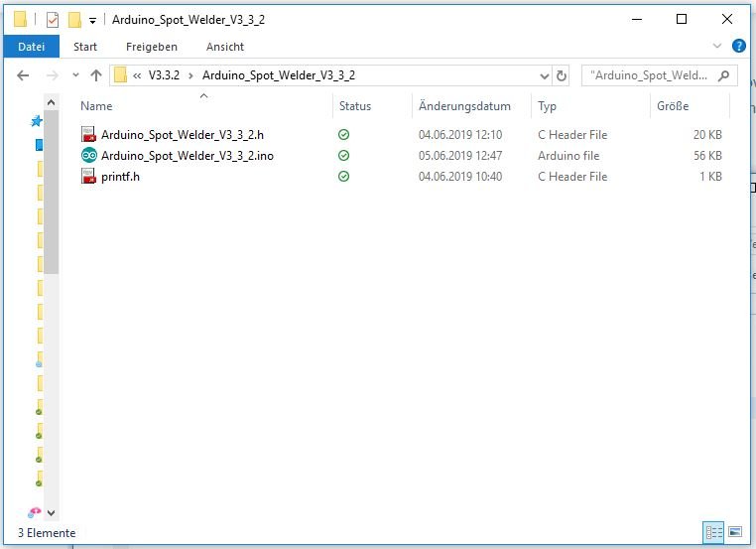Image resolution: width=756 pixels, height=549 pixels.
Task: Sort by the Name column header
Action: tap(96, 106)
